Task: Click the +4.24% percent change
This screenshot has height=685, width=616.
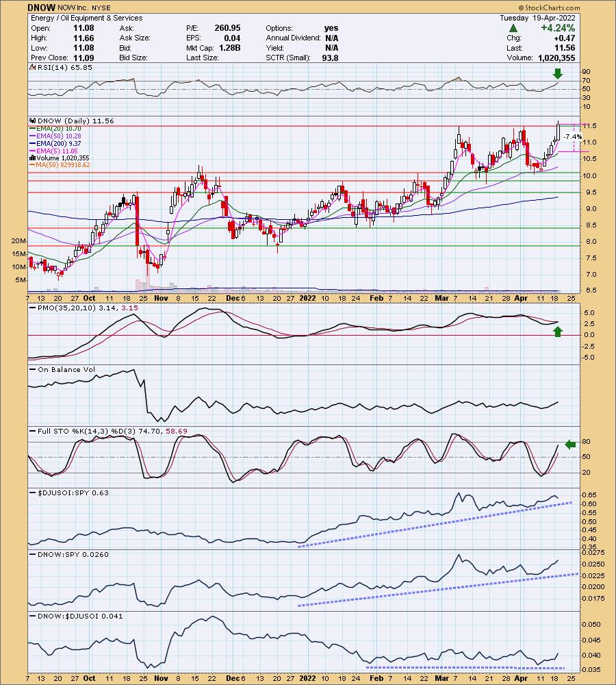Action: (x=558, y=28)
